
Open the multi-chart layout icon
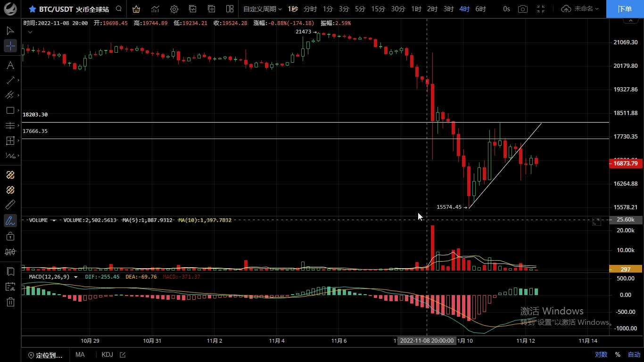coord(230,9)
